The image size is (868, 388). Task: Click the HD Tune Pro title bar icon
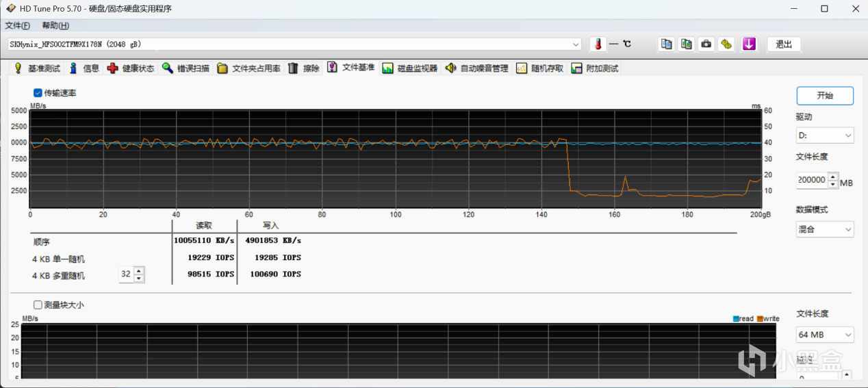[10, 9]
